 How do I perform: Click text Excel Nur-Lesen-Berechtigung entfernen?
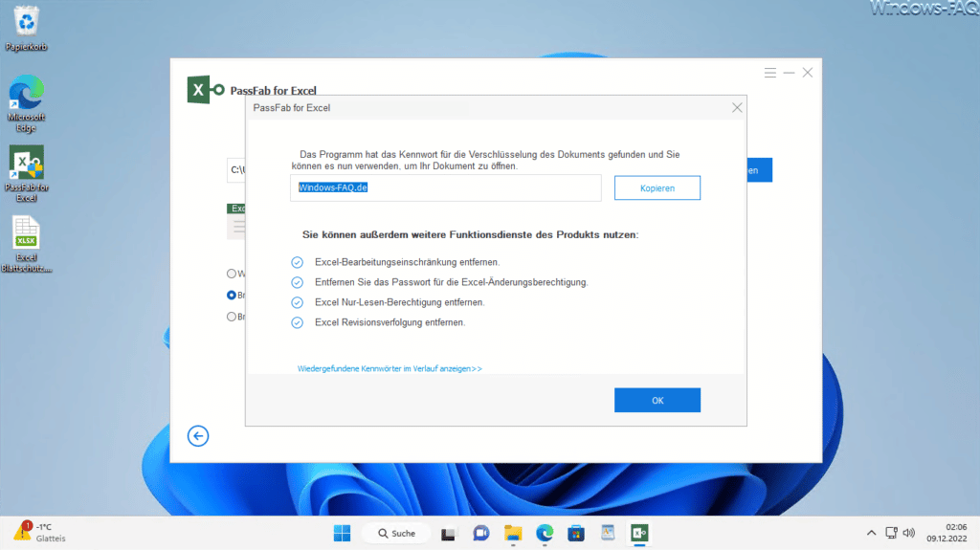point(400,302)
